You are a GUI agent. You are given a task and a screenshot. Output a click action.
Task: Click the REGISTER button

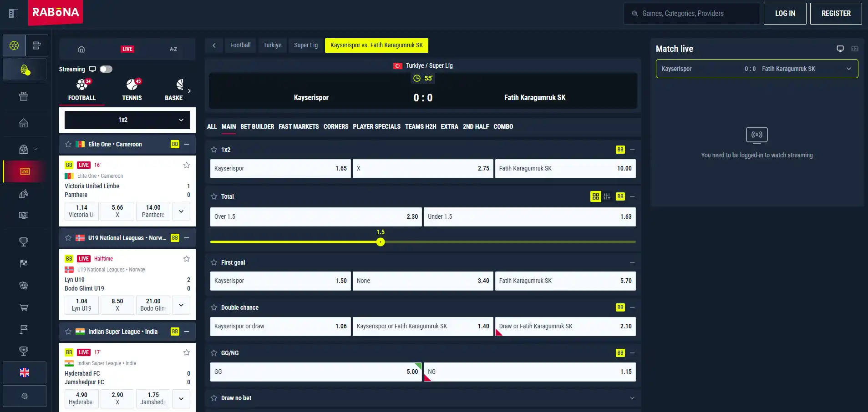(836, 14)
